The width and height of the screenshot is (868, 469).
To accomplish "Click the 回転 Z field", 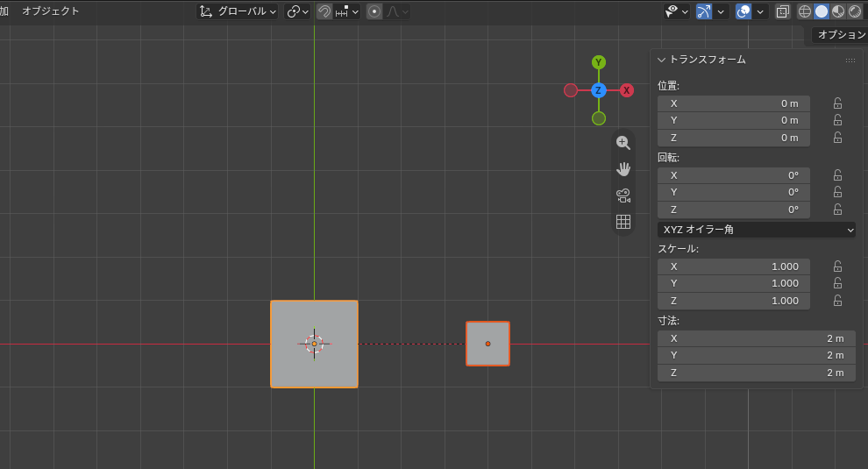I will (x=734, y=210).
